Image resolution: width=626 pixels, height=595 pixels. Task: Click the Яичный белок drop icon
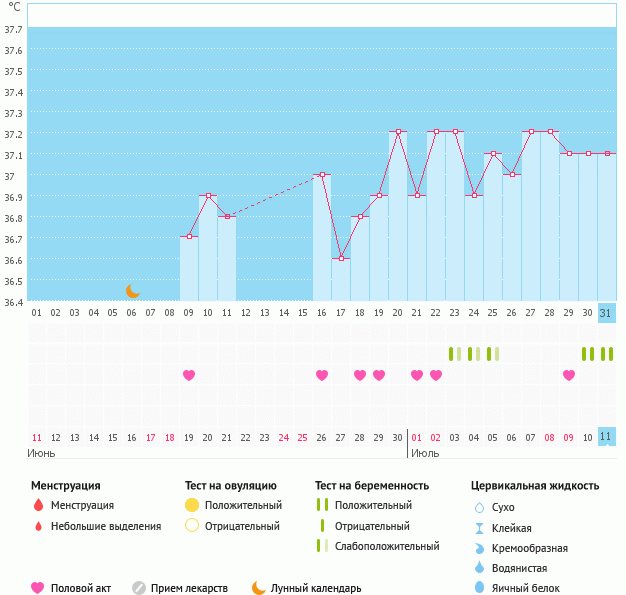(x=480, y=588)
